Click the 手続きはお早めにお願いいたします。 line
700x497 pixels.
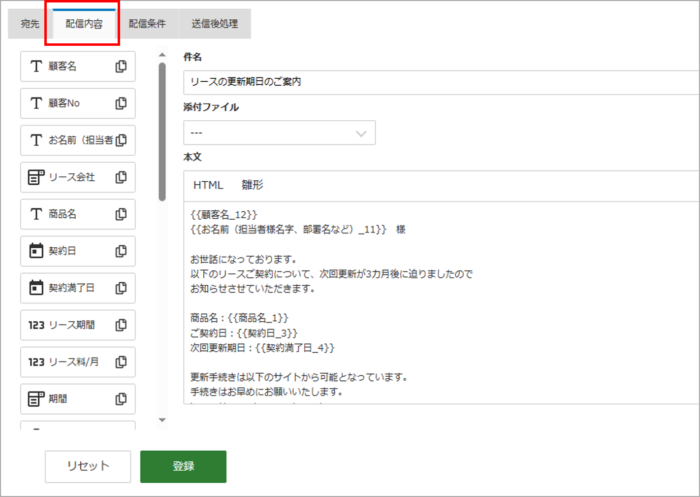267,392
